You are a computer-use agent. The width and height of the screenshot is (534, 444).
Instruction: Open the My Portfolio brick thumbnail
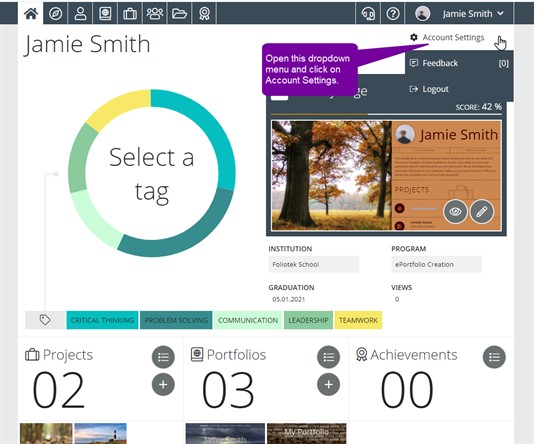coord(307,433)
